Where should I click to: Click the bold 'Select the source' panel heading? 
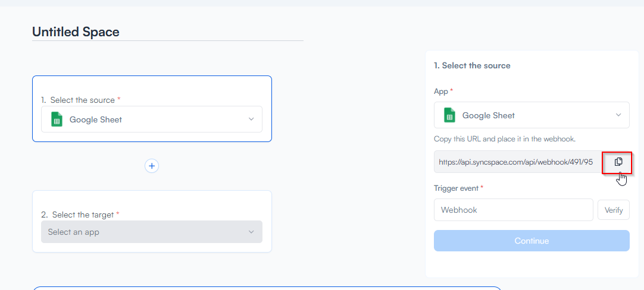click(x=472, y=65)
